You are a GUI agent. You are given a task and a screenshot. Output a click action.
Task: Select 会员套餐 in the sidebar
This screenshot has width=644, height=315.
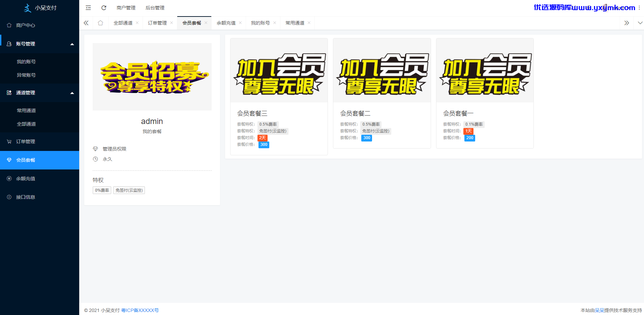(39, 160)
